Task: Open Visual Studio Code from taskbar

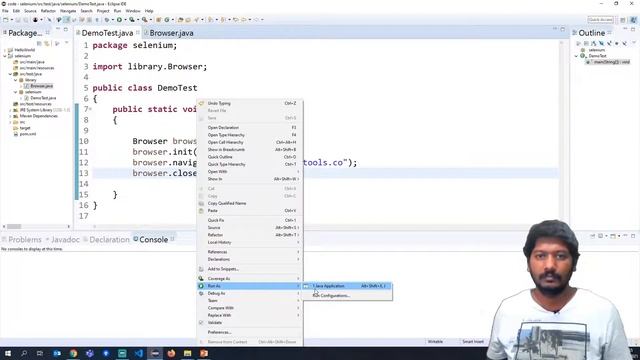Action: [138, 353]
